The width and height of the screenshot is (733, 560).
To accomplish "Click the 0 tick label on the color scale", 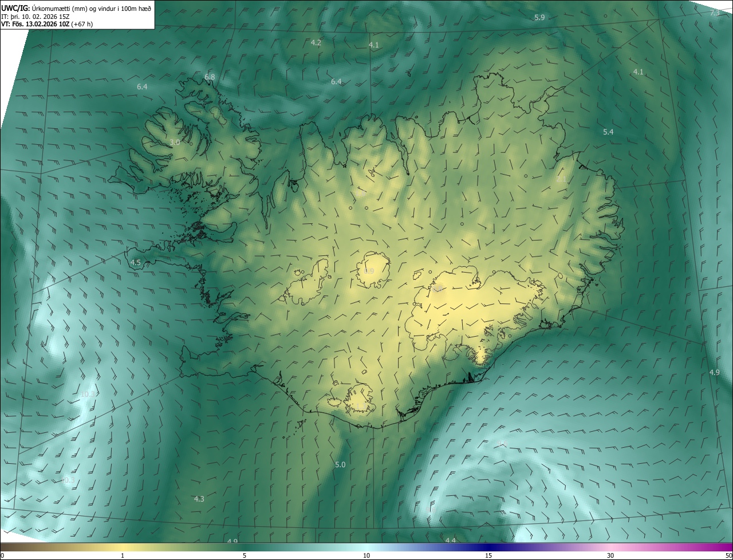I will (2, 556).
